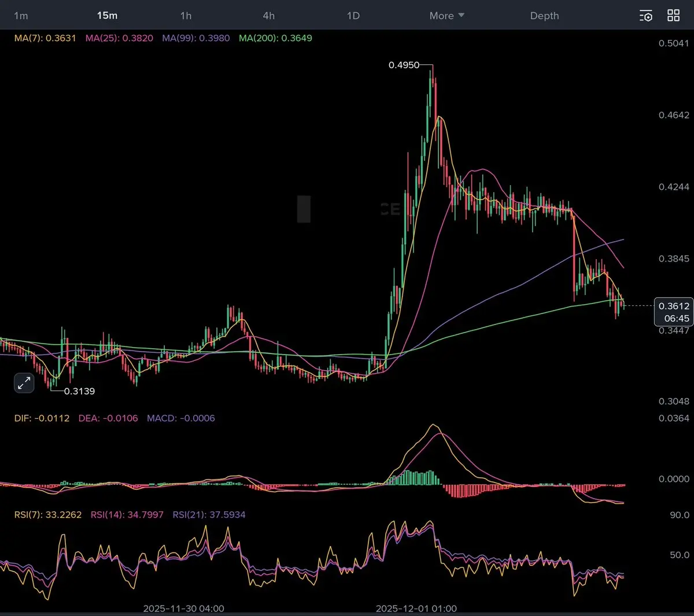Click the 50.0 RSI axis value
Image resolution: width=694 pixels, height=616 pixels.
[x=680, y=555]
